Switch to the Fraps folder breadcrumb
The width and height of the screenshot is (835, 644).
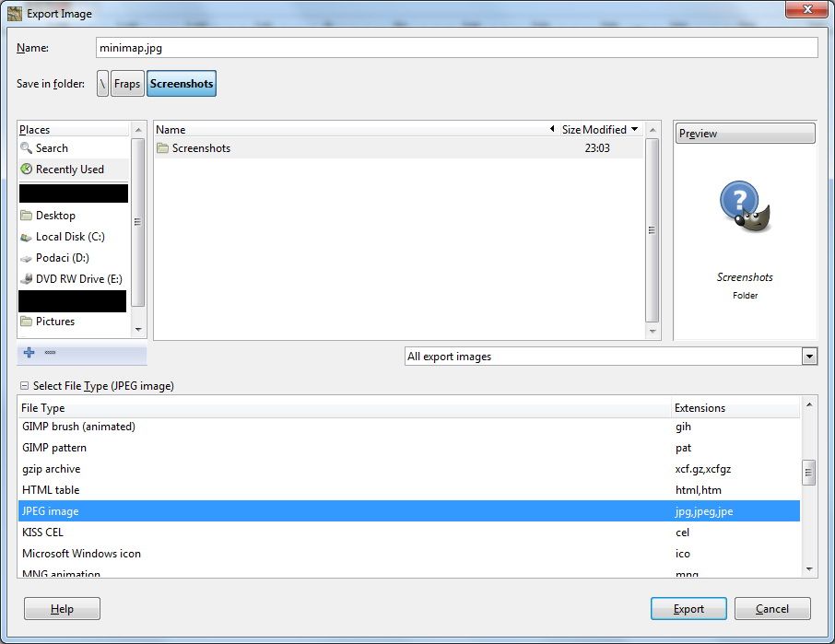(x=127, y=84)
